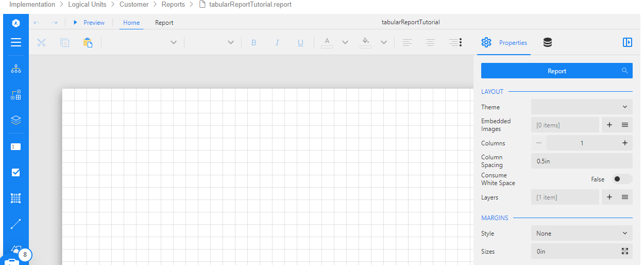This screenshot has width=644, height=265.
Task: Click the Customer breadcrumb link
Action: pyautogui.click(x=134, y=5)
